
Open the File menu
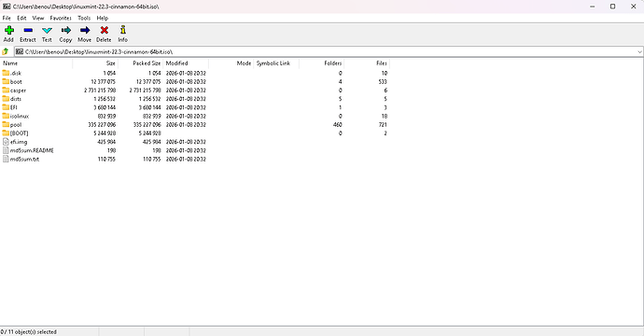coord(7,18)
